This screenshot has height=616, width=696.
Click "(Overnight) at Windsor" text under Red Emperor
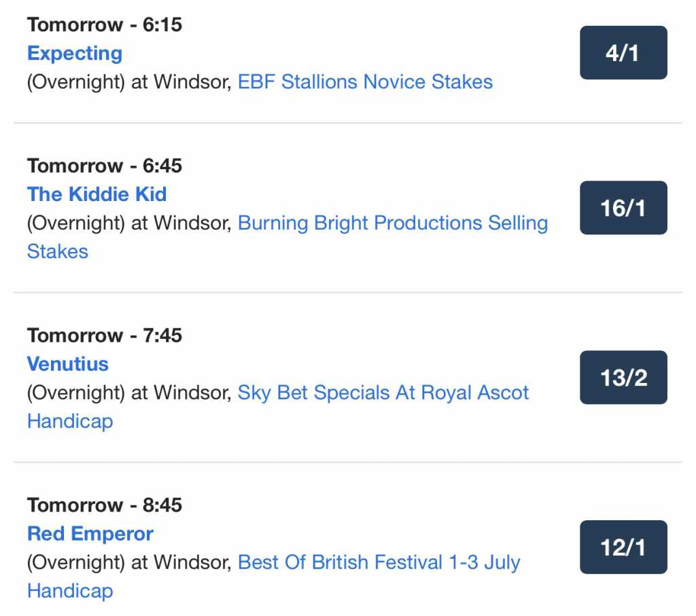(128, 563)
